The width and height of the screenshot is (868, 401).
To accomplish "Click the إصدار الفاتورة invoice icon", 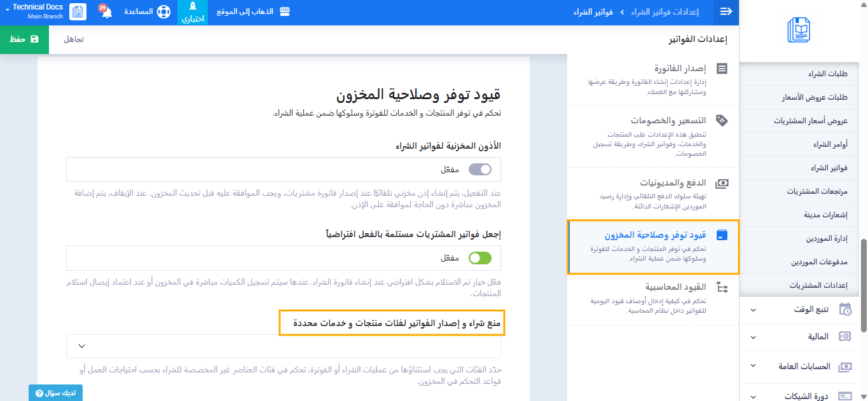I will point(722,69).
